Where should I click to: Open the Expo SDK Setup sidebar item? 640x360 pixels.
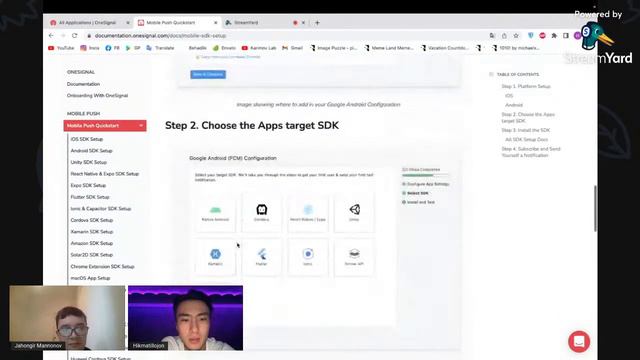(x=88, y=185)
